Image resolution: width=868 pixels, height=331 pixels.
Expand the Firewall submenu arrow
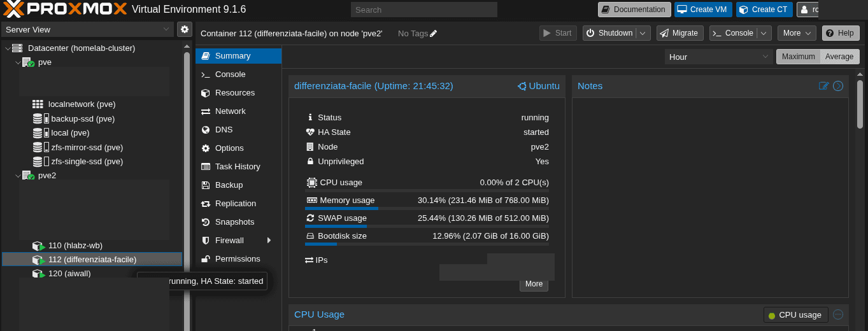click(x=269, y=241)
